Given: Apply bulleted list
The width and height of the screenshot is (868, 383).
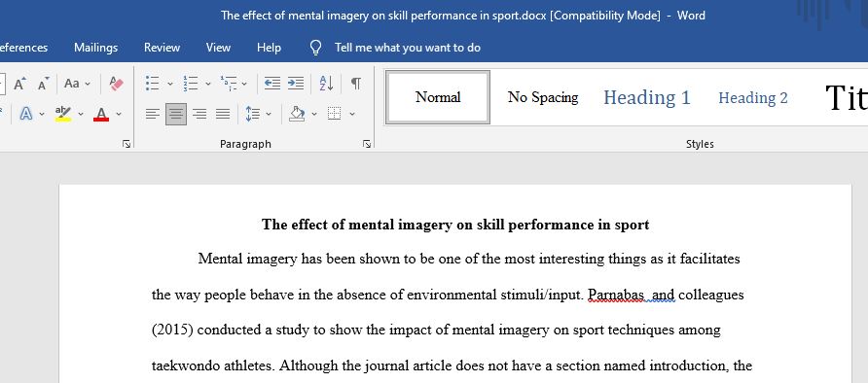Looking at the screenshot, I should pos(152,84).
